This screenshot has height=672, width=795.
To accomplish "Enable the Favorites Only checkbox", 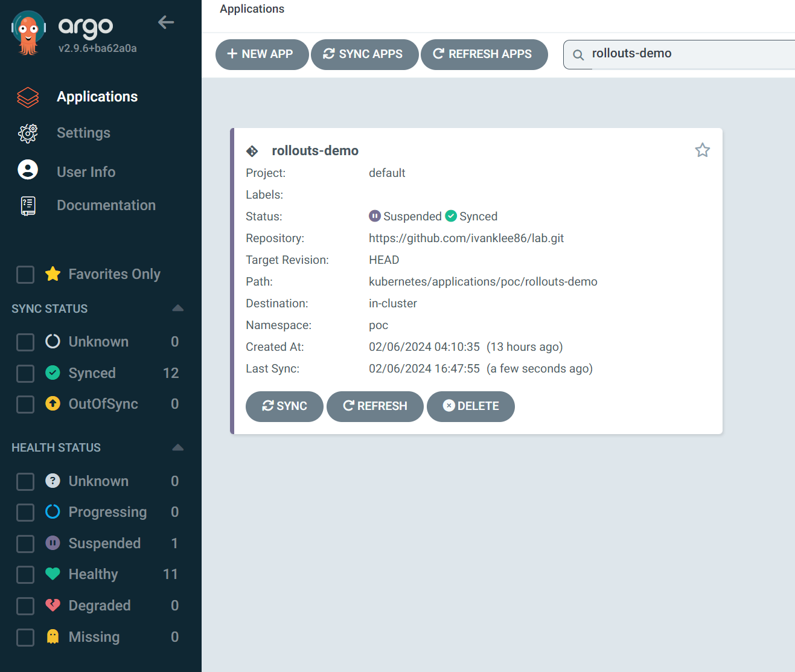I will click(25, 275).
